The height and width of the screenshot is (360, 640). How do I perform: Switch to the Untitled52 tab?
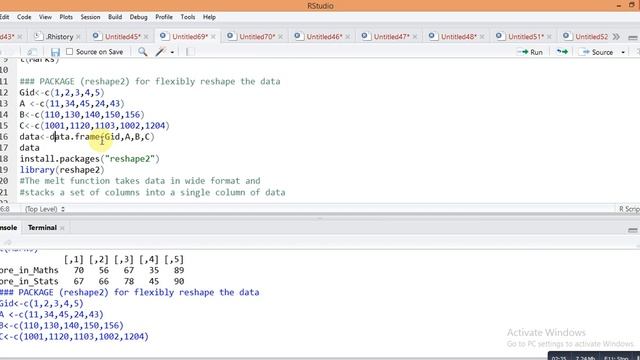click(x=592, y=37)
